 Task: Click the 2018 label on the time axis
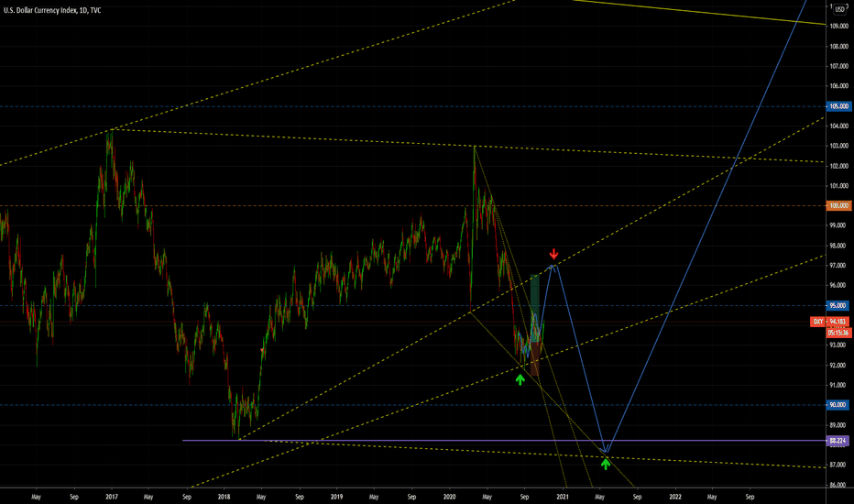click(x=224, y=497)
